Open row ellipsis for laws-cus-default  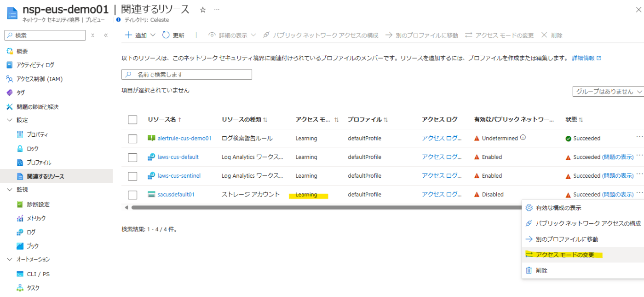639,156
